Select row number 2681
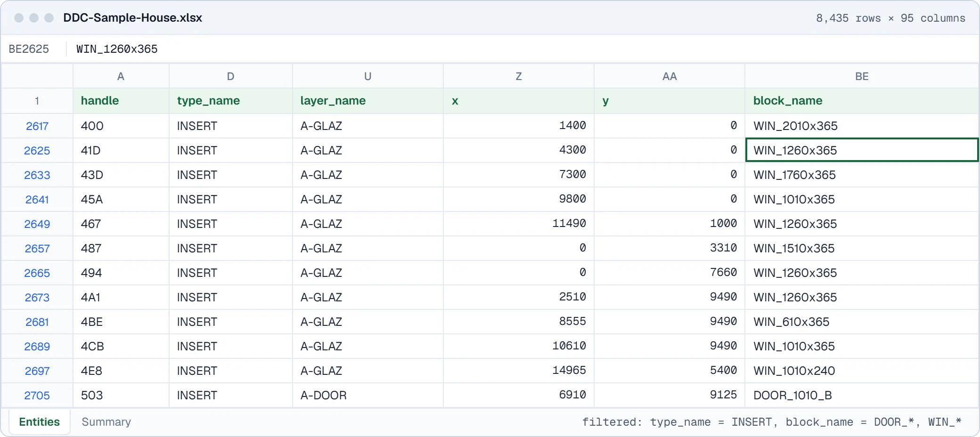 pyautogui.click(x=37, y=322)
